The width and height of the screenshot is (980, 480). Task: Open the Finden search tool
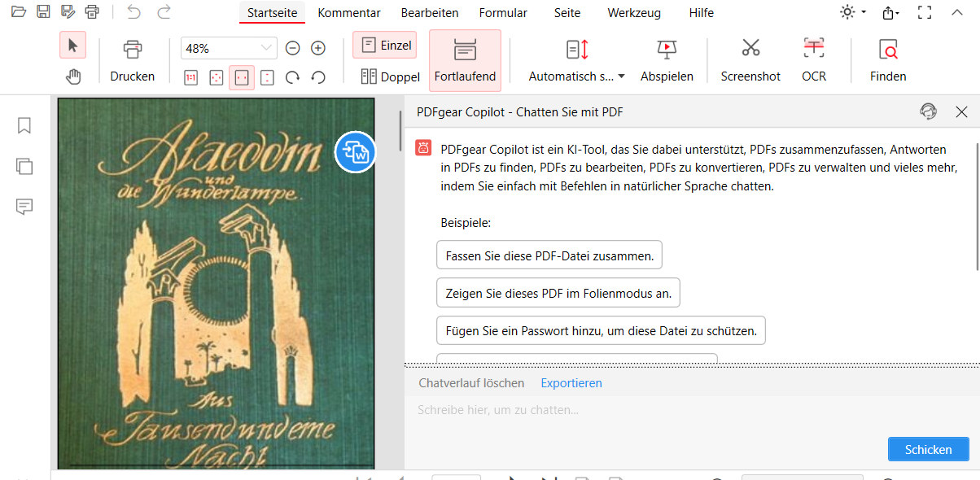point(887,59)
